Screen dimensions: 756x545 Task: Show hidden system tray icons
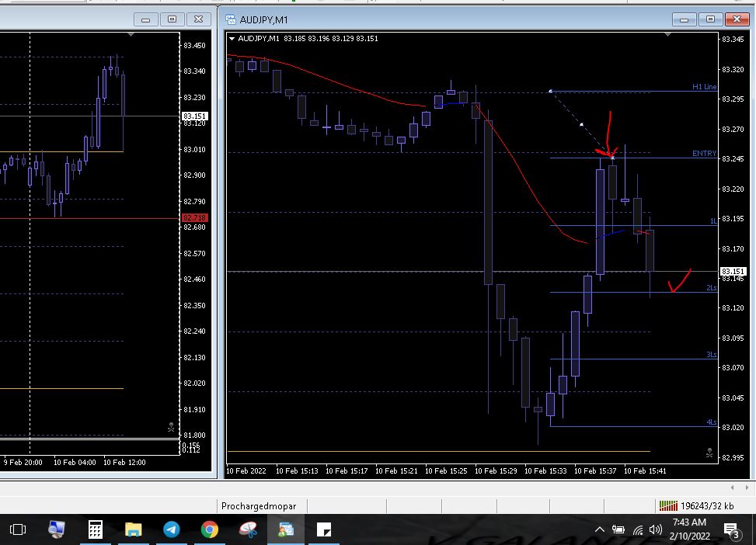(x=599, y=529)
